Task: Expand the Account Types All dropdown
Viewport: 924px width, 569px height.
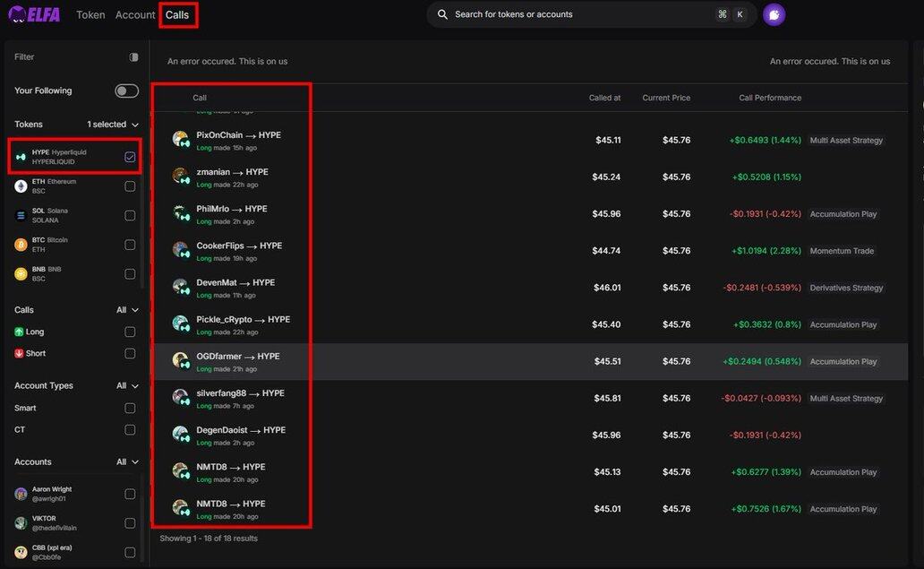Action: tap(127, 386)
